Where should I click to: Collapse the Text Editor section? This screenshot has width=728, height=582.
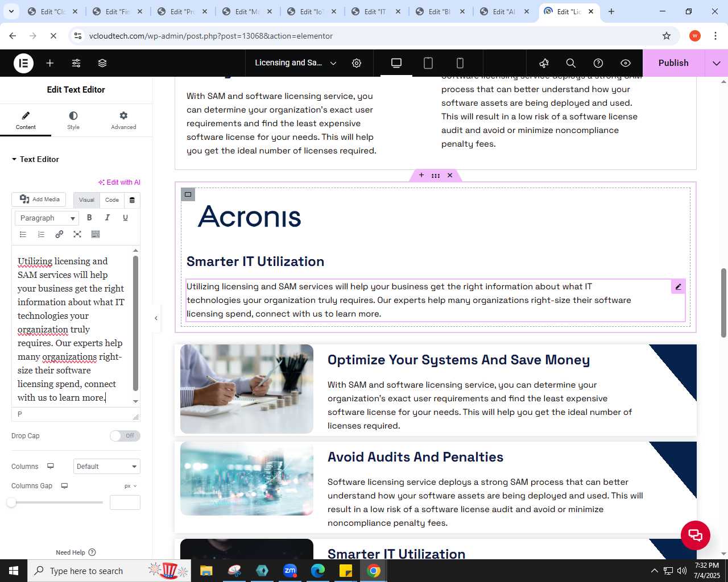pyautogui.click(x=35, y=160)
